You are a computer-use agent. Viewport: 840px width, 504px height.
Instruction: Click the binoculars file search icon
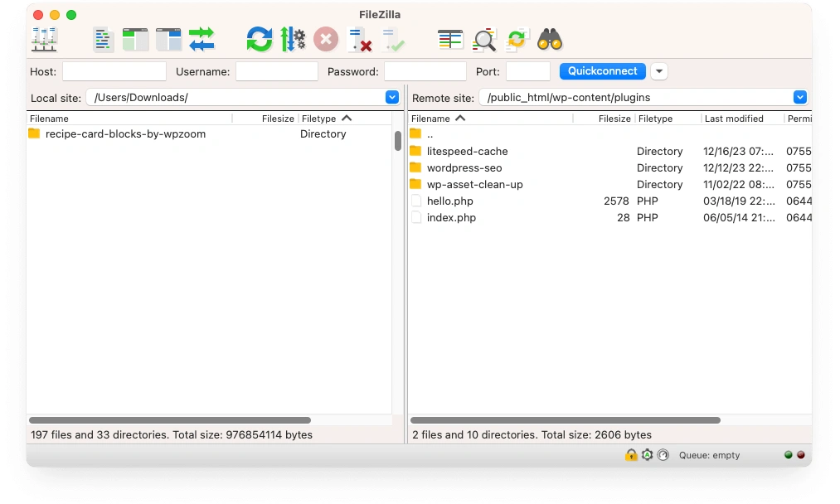click(550, 39)
